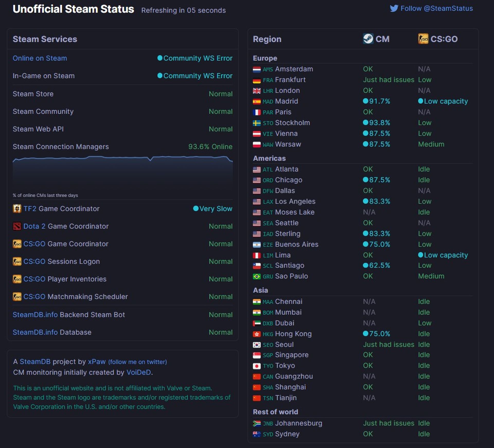Click the Amsterdam Netherlands flag icon
The image size is (494, 448).
pyautogui.click(x=257, y=69)
